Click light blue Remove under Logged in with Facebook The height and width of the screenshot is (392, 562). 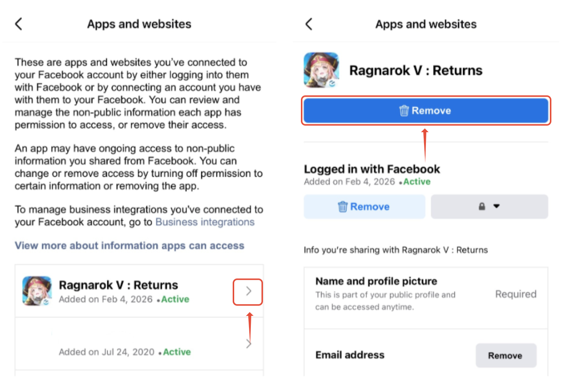pyautogui.click(x=365, y=207)
